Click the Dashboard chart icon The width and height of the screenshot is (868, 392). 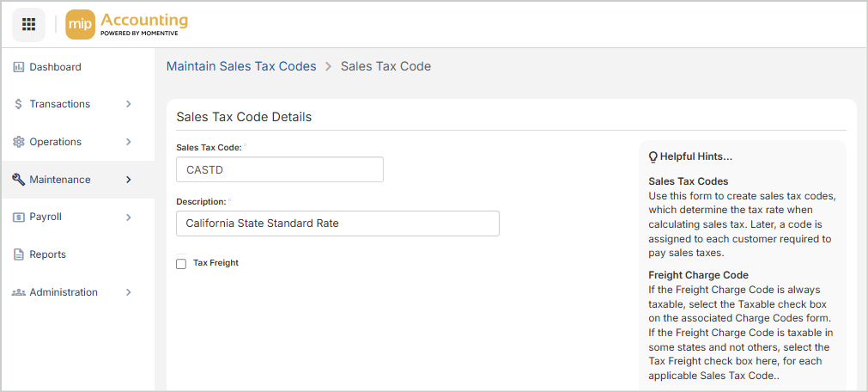18,67
